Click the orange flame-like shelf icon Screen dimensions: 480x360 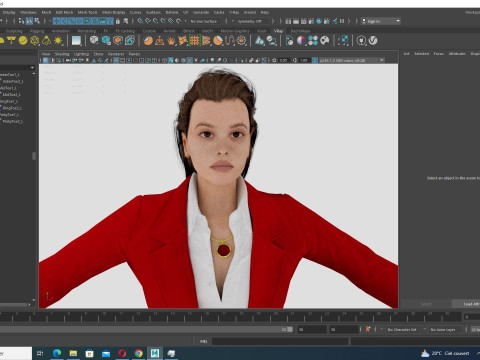171,41
